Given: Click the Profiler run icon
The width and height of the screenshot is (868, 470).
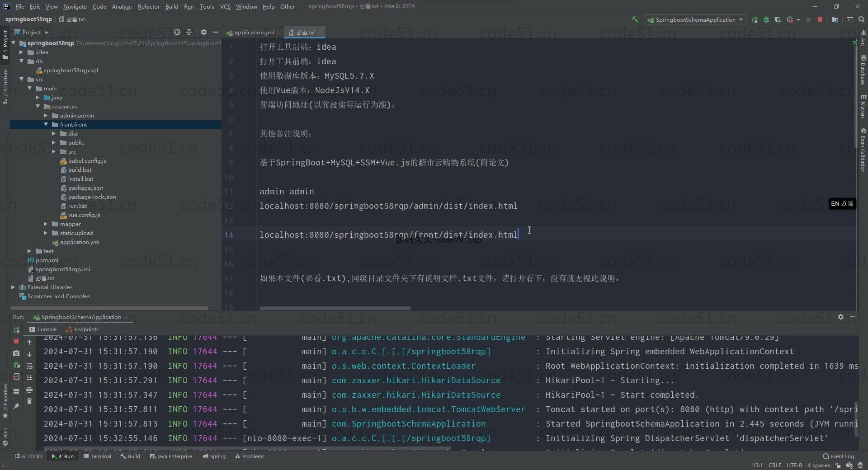Looking at the screenshot, I should click(790, 19).
